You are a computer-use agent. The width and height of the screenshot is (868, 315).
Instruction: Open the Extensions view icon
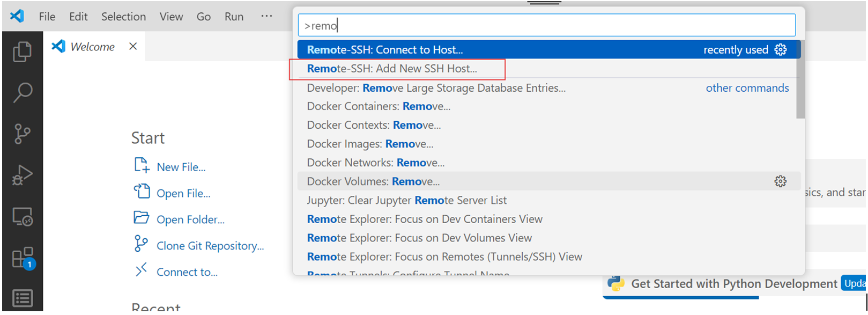22,258
